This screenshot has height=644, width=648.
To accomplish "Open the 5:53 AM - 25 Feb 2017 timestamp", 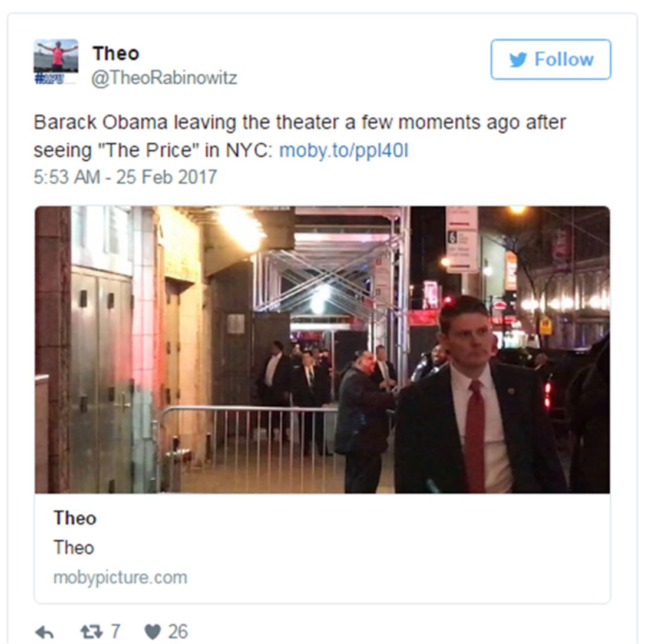I will [x=125, y=177].
